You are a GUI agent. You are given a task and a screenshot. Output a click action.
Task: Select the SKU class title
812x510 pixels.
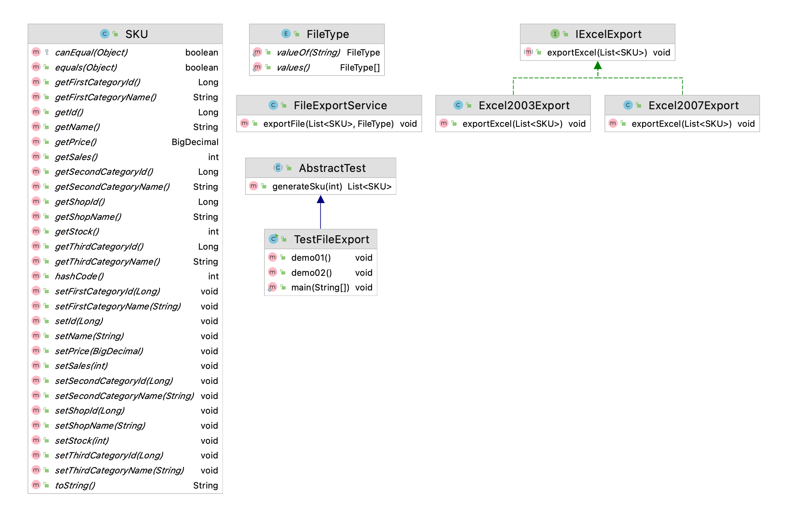[x=137, y=34]
